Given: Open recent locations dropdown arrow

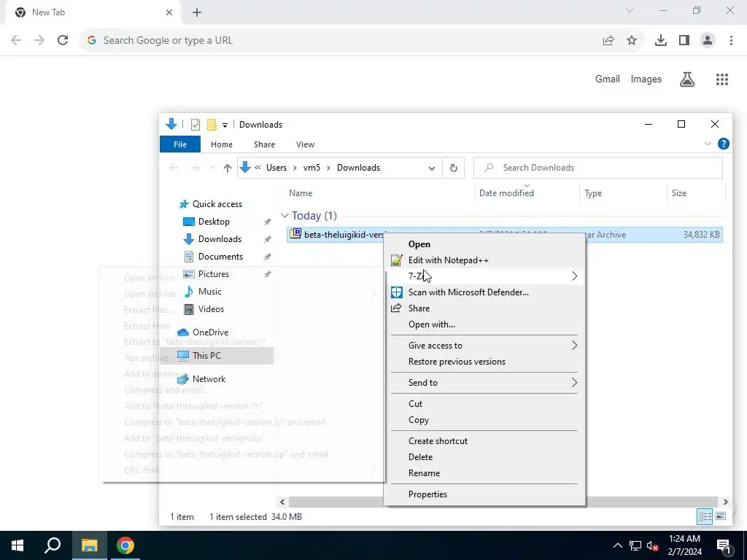Looking at the screenshot, I should tap(212, 168).
